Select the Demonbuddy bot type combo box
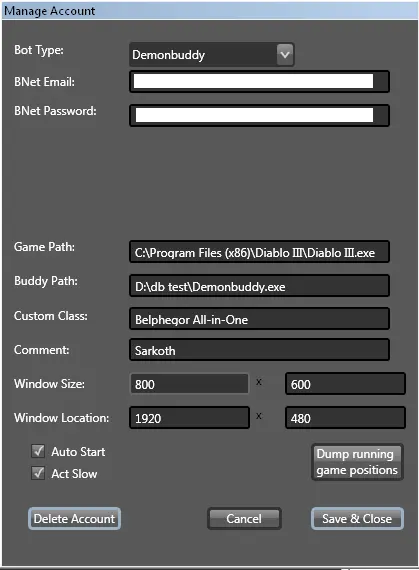Viewport: 419px width, 570px height. 211,55
